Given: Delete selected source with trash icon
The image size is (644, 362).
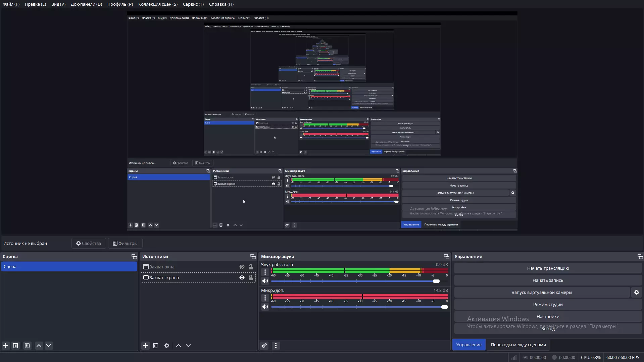Looking at the screenshot, I should [155, 346].
